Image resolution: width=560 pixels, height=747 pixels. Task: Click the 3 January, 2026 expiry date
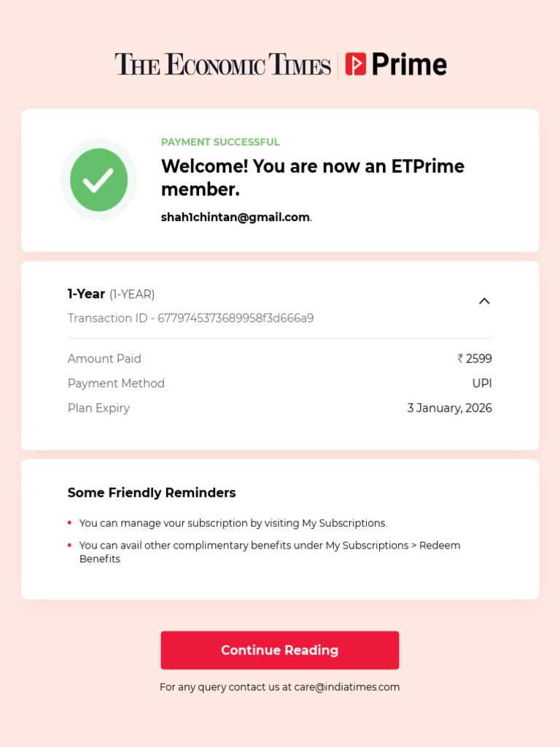point(449,409)
